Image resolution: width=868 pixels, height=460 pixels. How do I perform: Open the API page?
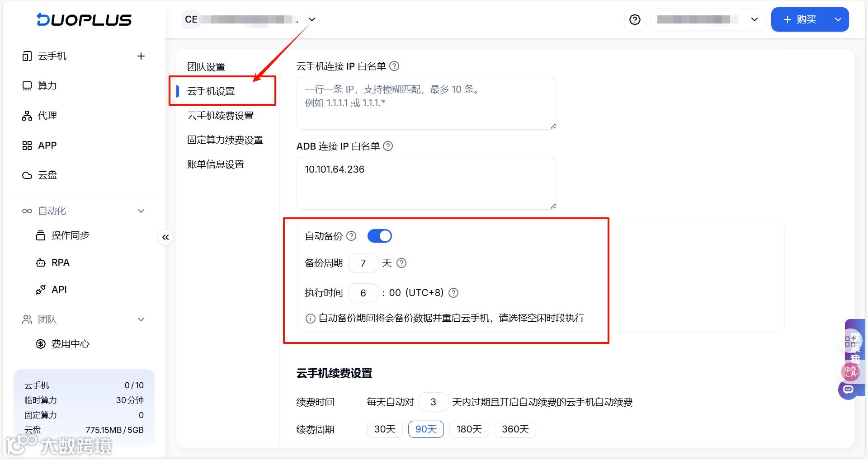[x=59, y=290]
